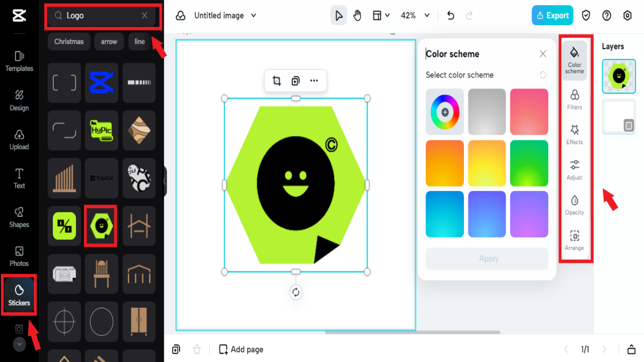Screen dimensions: 644x362
Task: Select the Color scheme tool
Action: [x=574, y=60]
